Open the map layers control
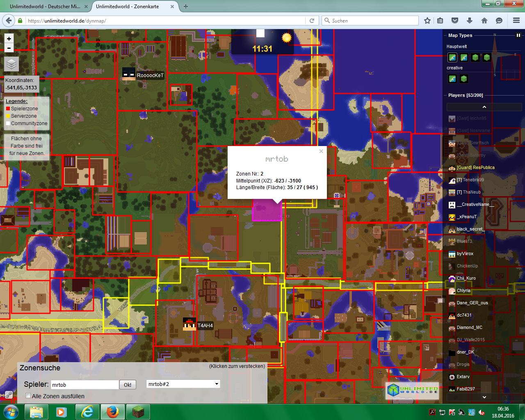 pos(11,64)
